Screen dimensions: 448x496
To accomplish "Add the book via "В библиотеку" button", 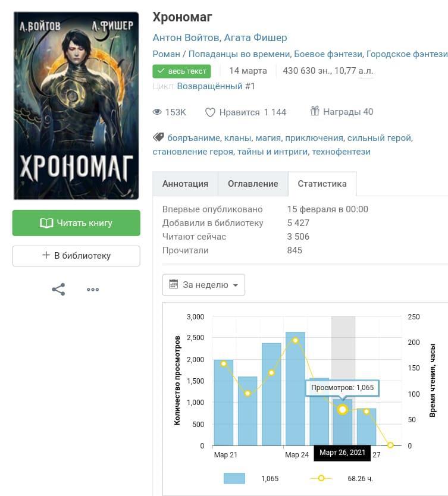I will click(76, 256).
